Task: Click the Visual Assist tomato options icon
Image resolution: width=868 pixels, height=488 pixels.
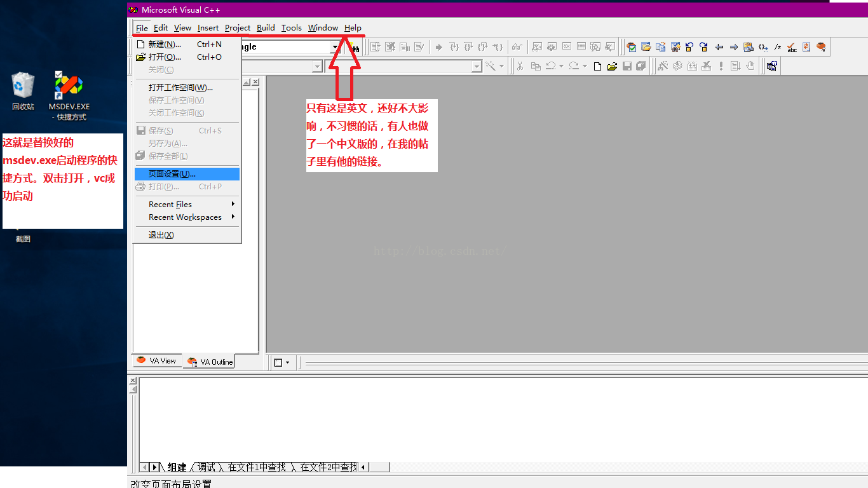Action: point(821,47)
